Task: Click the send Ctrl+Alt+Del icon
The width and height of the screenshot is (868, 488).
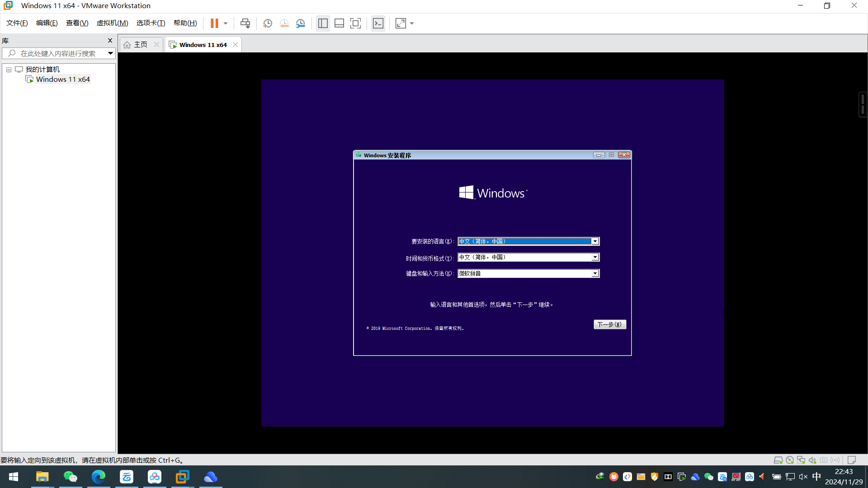Action: coord(245,23)
